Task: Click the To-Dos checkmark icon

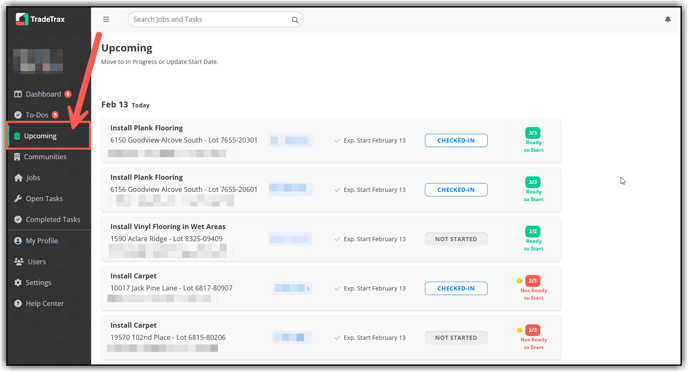Action: tap(18, 115)
